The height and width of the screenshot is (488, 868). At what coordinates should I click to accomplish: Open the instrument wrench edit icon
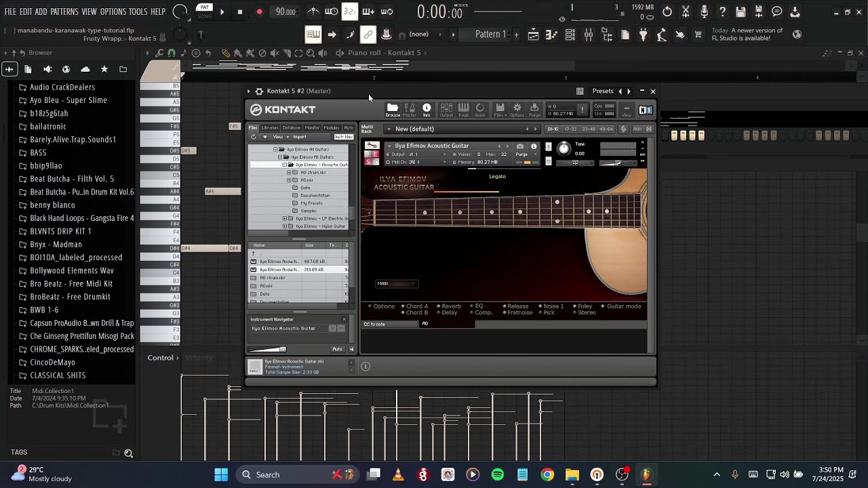click(372, 145)
